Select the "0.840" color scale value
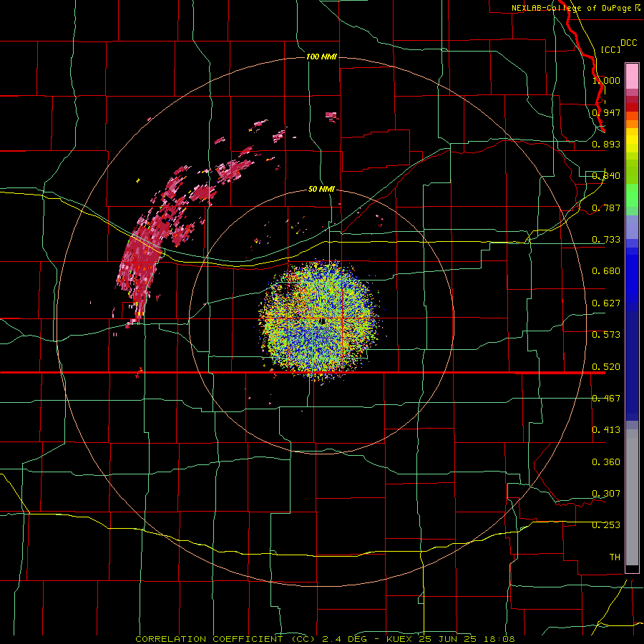The width and height of the screenshot is (644, 644). (x=606, y=176)
